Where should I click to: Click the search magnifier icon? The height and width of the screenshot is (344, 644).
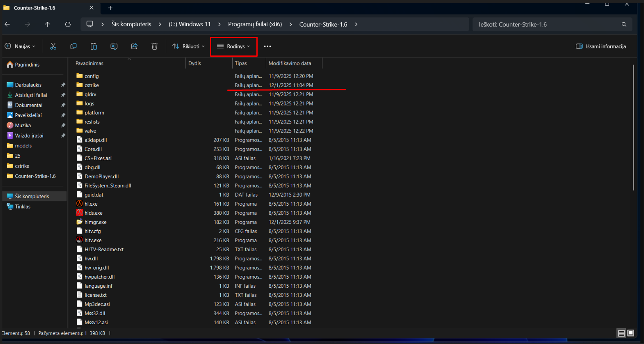(624, 24)
